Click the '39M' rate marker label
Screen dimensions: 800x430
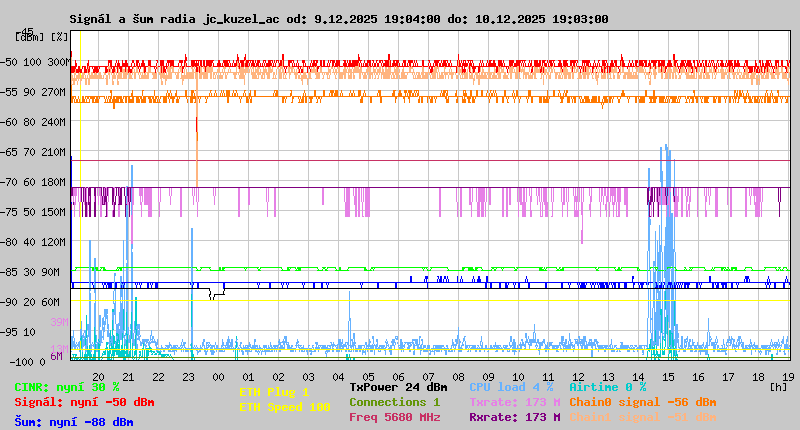click(59, 322)
